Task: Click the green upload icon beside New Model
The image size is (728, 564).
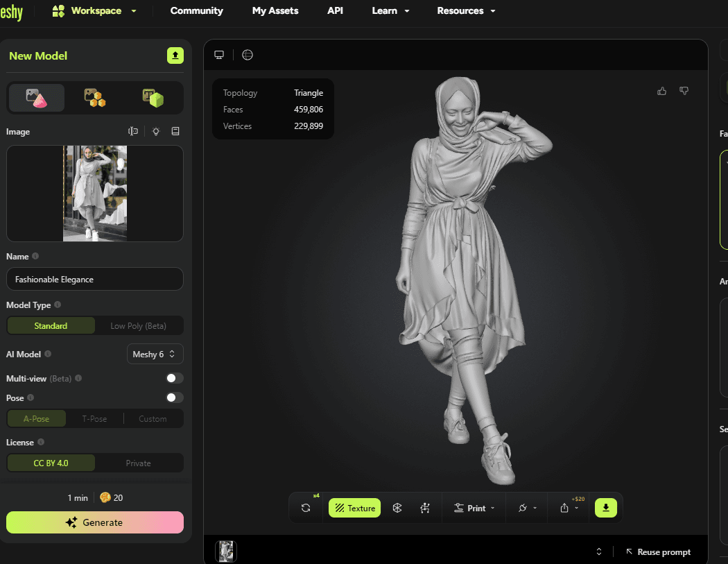Action: (x=175, y=55)
